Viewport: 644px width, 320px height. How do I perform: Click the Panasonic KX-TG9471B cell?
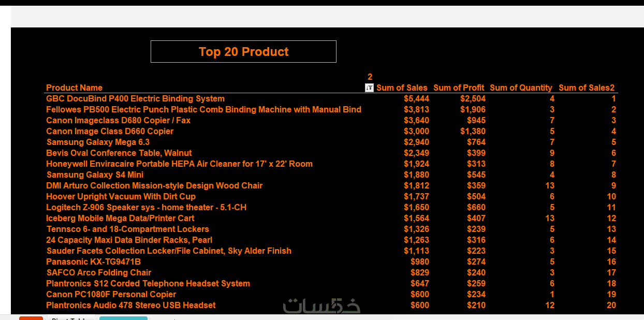pos(93,262)
